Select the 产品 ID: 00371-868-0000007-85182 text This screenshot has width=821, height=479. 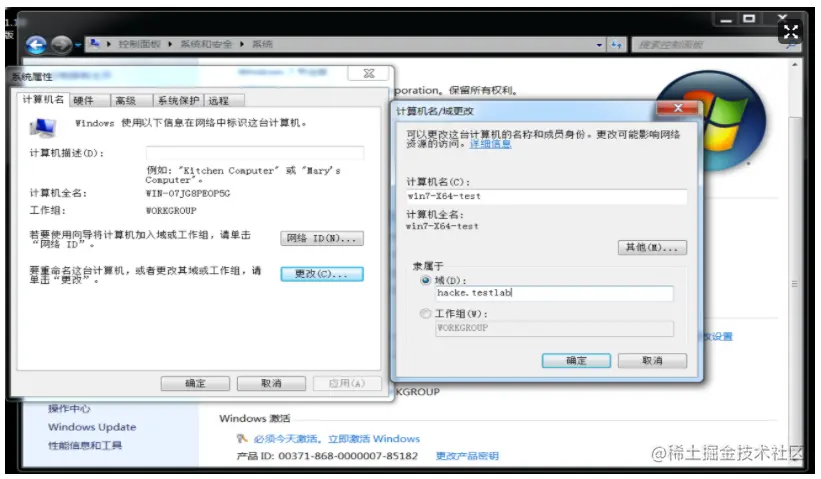click(x=327, y=456)
